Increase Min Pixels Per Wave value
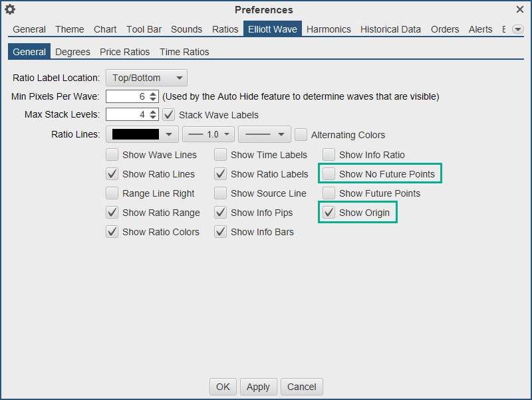Viewport: 532px width, 400px height. pyautogui.click(x=154, y=93)
